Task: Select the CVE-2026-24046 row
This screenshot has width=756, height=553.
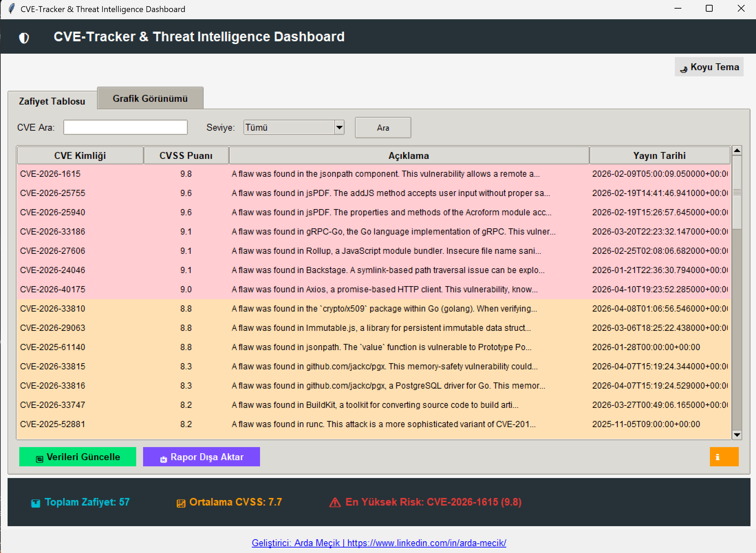Action: [374, 270]
